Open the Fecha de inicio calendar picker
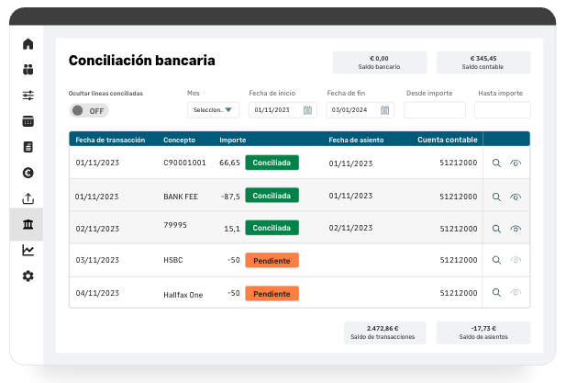 [x=308, y=110]
